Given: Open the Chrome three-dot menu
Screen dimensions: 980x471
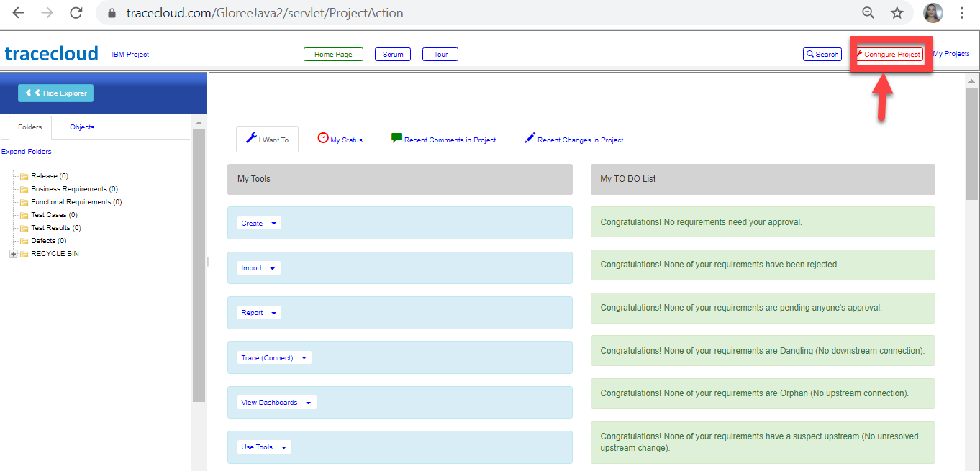Looking at the screenshot, I should (962, 13).
